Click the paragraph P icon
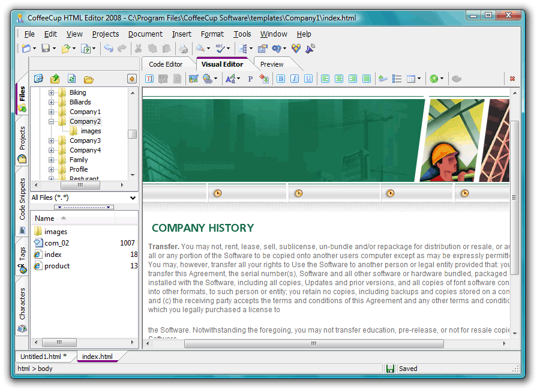The image size is (540, 392). 250,79
